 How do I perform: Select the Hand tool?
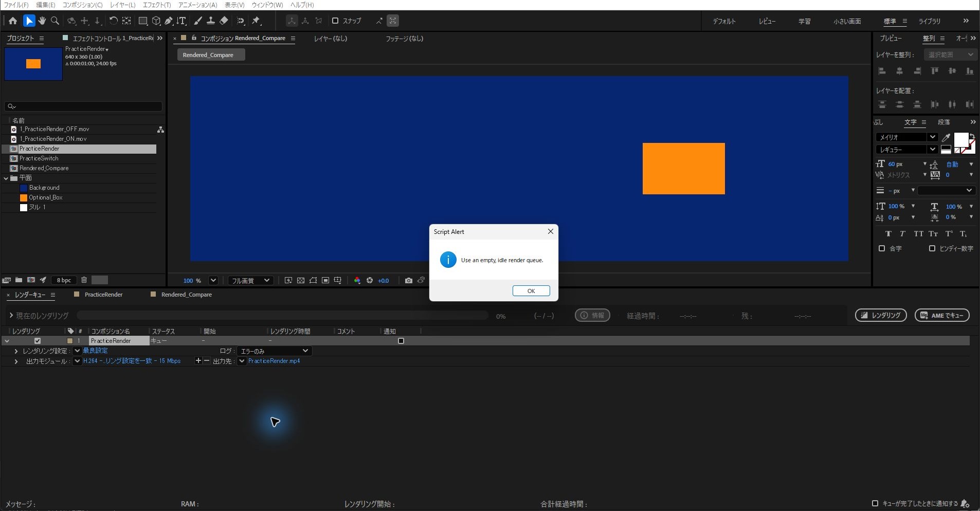pos(42,21)
